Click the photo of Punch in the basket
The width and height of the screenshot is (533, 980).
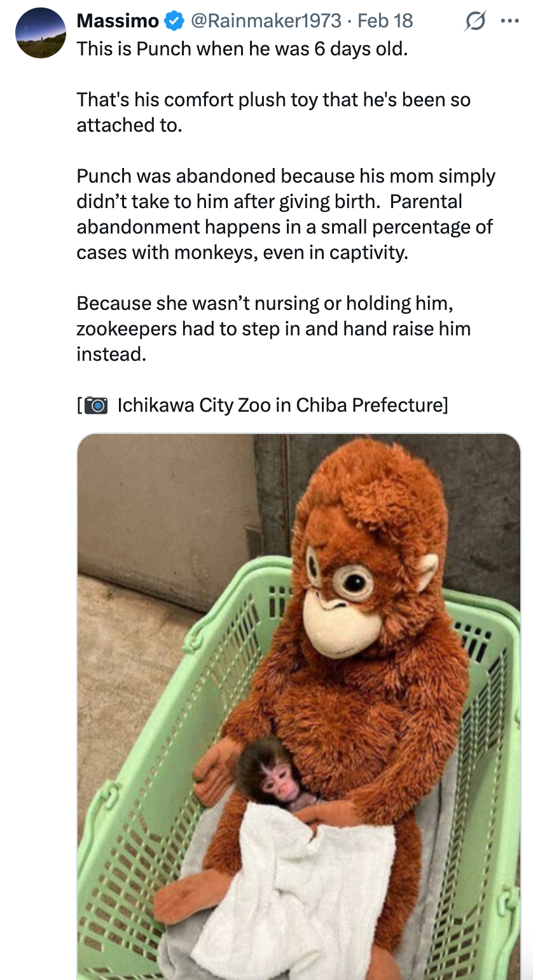point(298,700)
